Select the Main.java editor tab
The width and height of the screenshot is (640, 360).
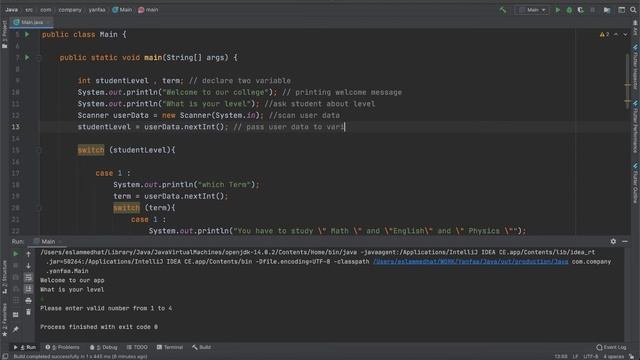coord(32,22)
